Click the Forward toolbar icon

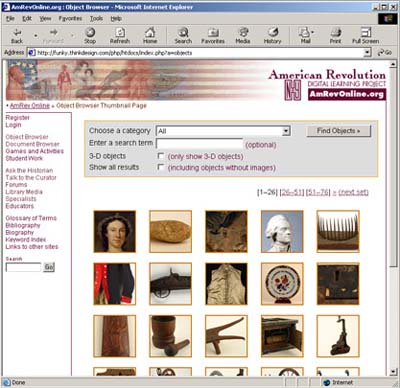(53, 36)
